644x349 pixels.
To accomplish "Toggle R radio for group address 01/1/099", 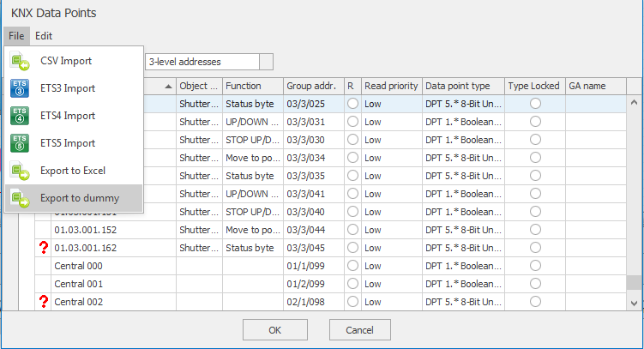I will [352, 266].
